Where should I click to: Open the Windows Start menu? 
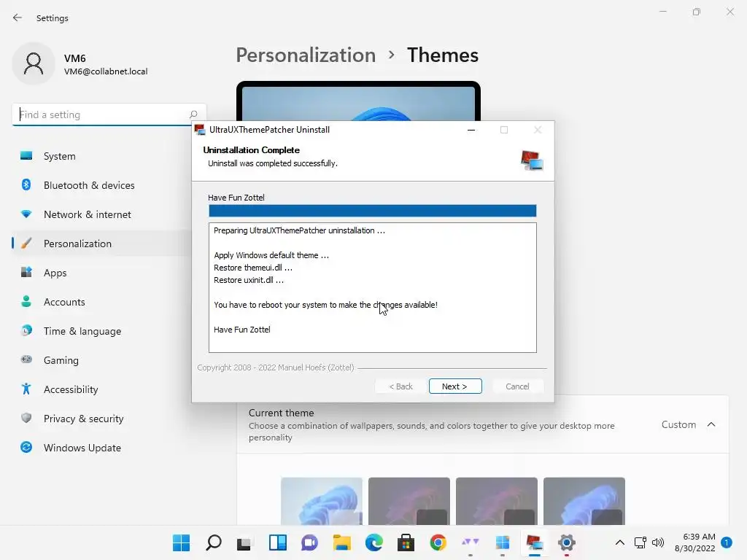coord(181,542)
